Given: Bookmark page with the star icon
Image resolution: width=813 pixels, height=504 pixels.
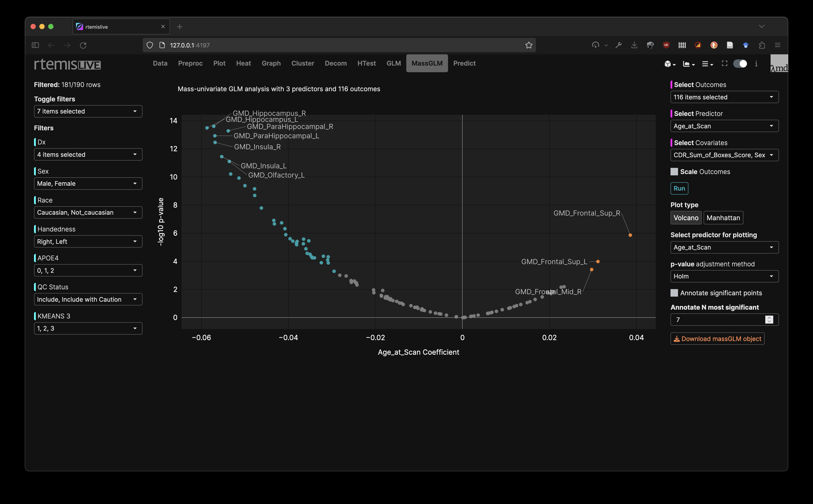Looking at the screenshot, I should [x=529, y=45].
